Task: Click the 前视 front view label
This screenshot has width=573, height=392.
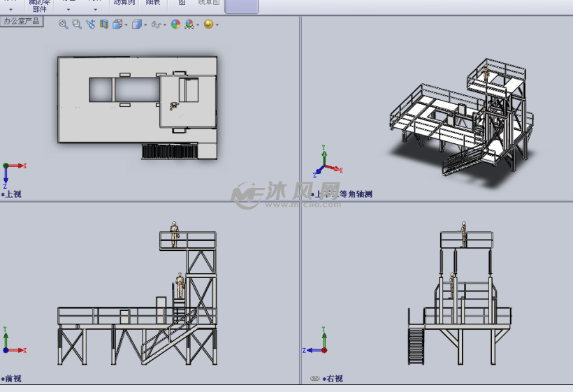Action: click(x=13, y=379)
